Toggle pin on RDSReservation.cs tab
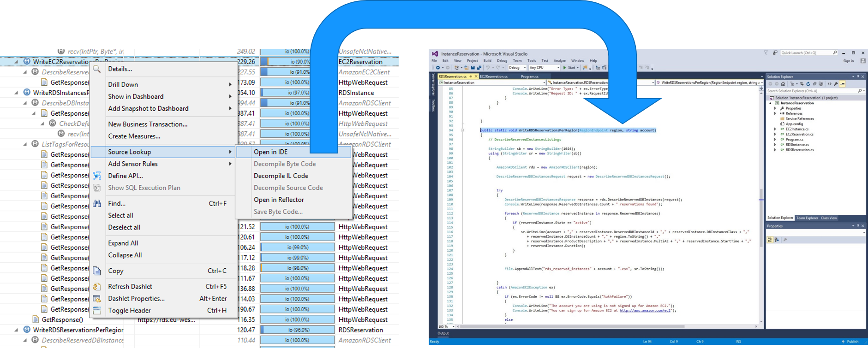This screenshot has width=868, height=348. tap(471, 77)
